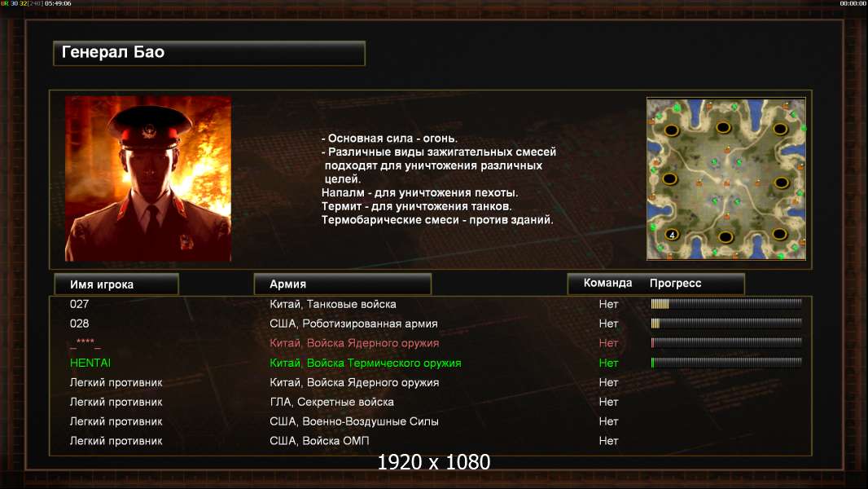This screenshot has height=489, width=868.
Task: Click the 1920 x 1080 resolution label
Action: pyautogui.click(x=433, y=462)
